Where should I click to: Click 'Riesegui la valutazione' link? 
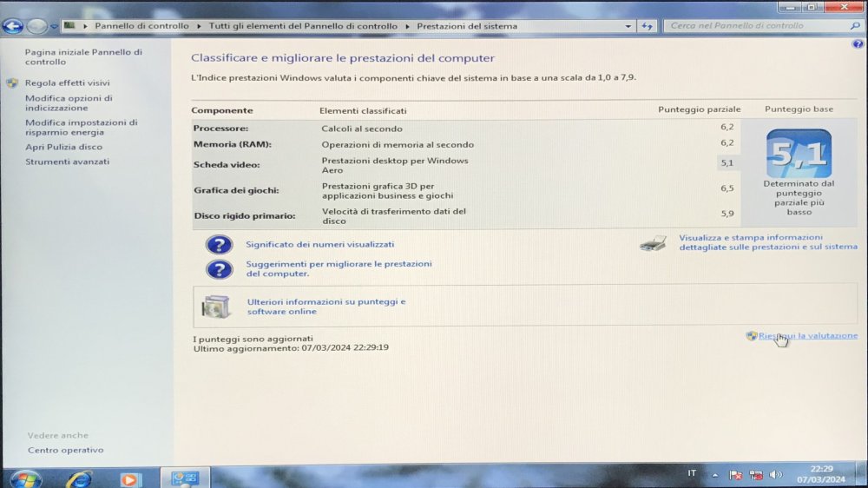(x=807, y=336)
